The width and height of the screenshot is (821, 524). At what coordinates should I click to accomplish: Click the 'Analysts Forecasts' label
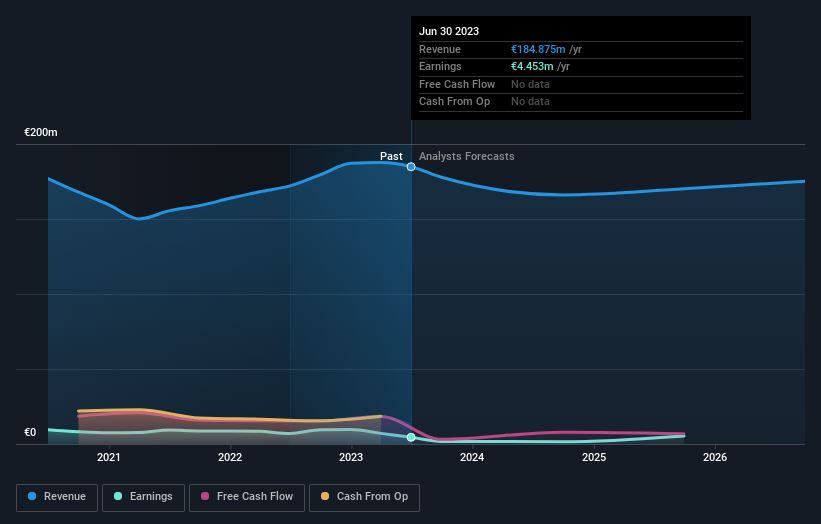pos(467,156)
